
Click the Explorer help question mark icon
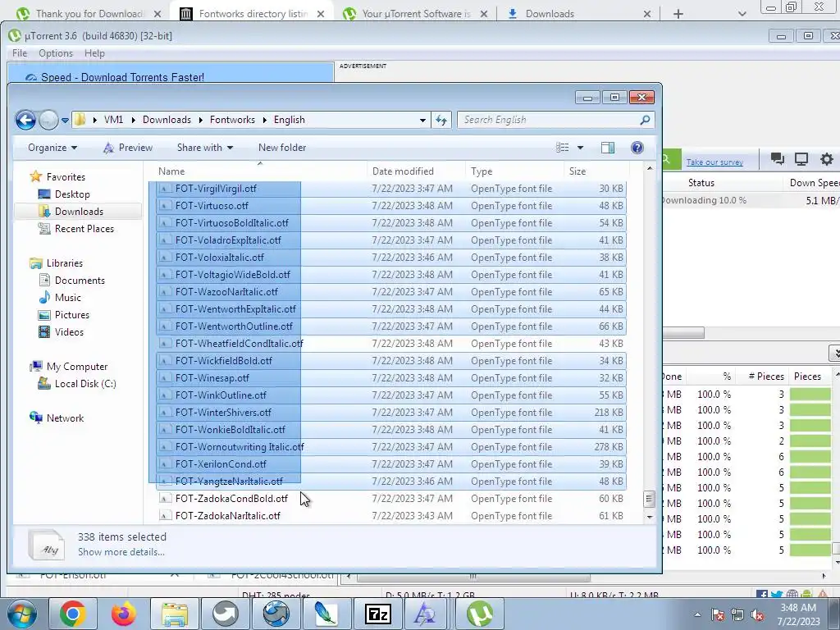(x=637, y=148)
